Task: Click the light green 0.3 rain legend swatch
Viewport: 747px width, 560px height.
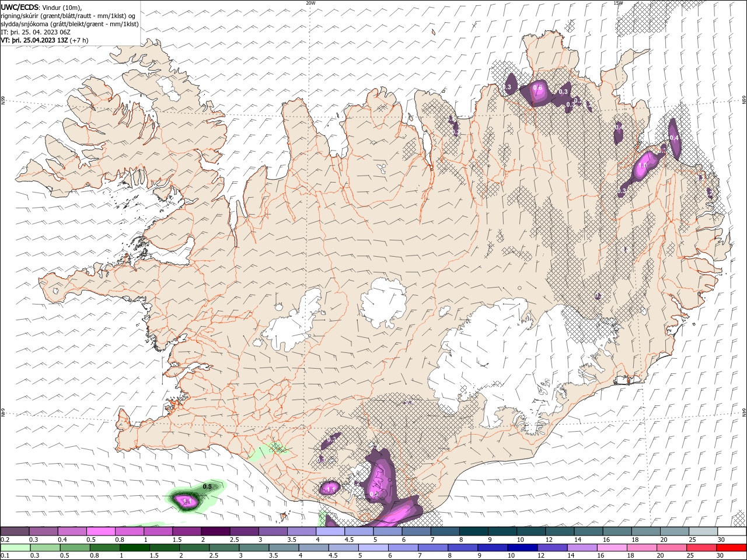Action: click(x=45, y=548)
